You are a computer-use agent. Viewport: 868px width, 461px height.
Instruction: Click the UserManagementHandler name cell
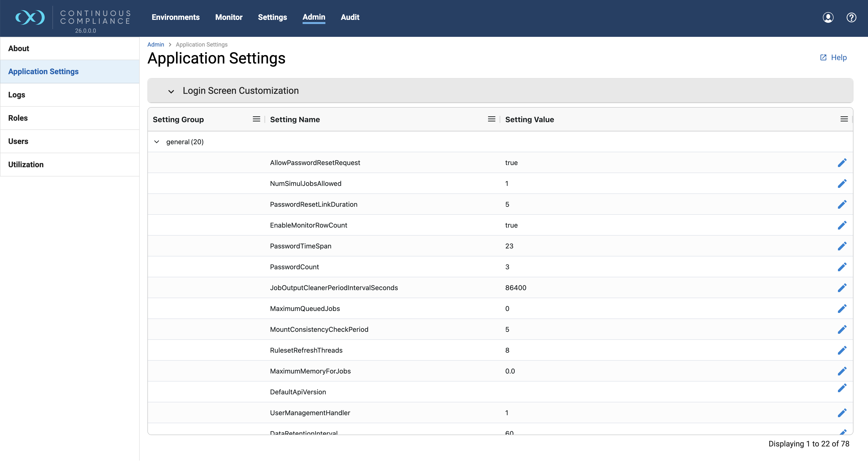click(310, 413)
